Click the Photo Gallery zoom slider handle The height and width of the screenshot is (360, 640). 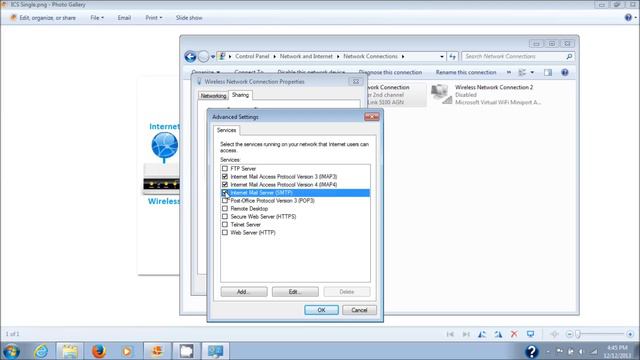(x=578, y=334)
